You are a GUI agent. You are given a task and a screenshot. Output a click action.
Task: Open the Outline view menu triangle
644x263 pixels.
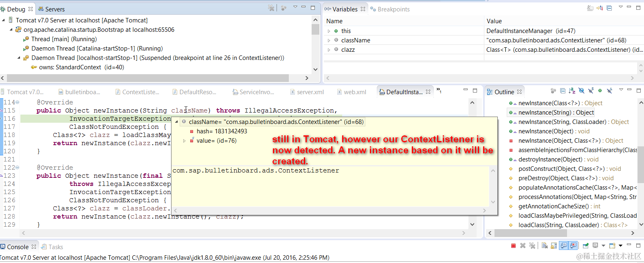pos(621,90)
